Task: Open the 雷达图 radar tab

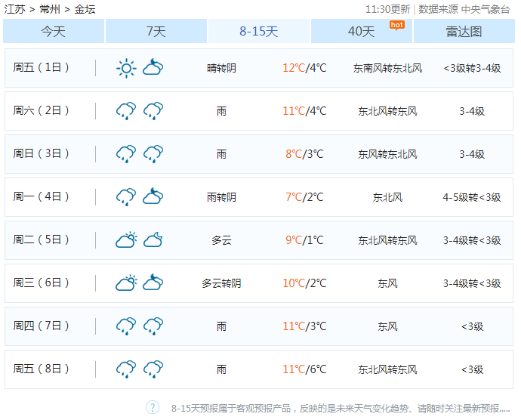Action: [x=464, y=32]
